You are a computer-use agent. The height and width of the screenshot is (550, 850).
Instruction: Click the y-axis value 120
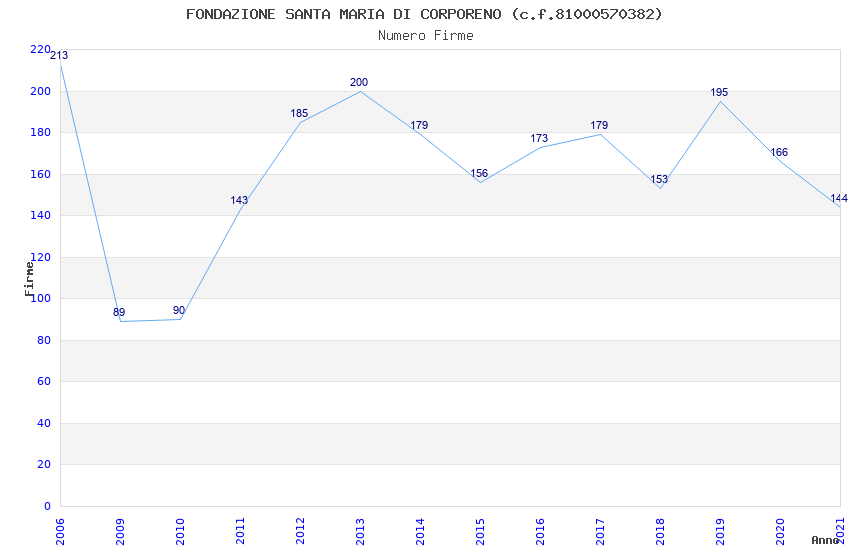click(40, 257)
